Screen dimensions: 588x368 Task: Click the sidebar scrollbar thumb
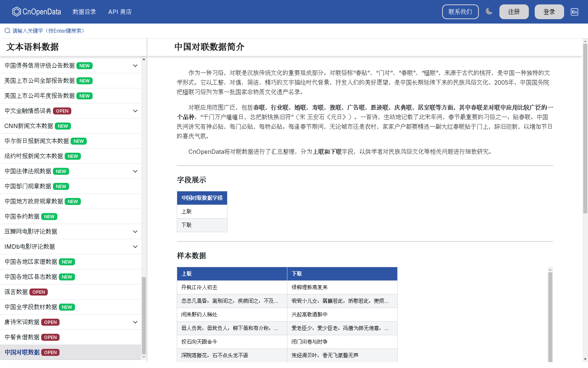144,315
